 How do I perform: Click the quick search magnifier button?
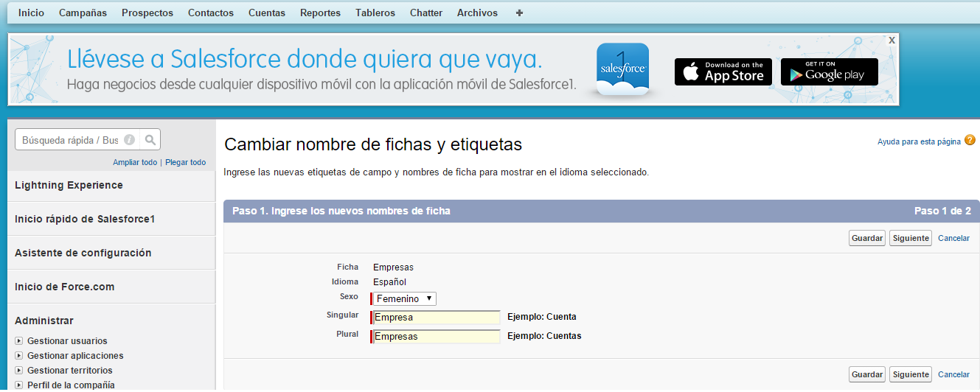(150, 139)
